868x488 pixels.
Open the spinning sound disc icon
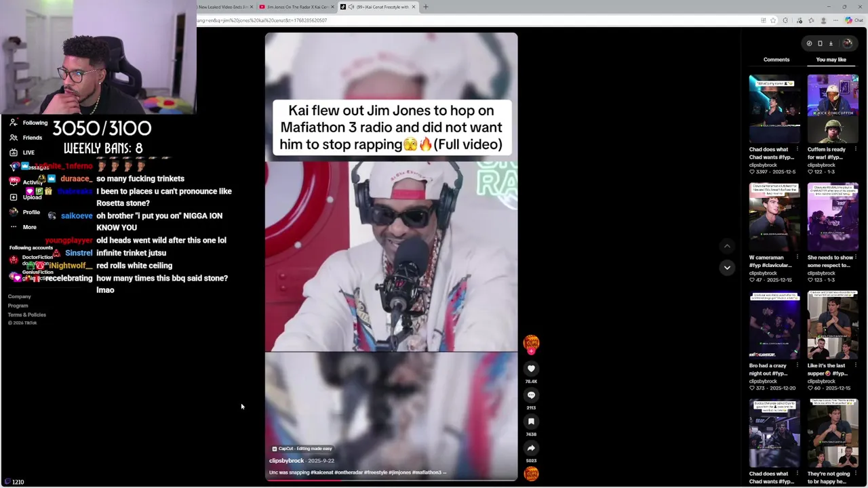[x=531, y=474]
